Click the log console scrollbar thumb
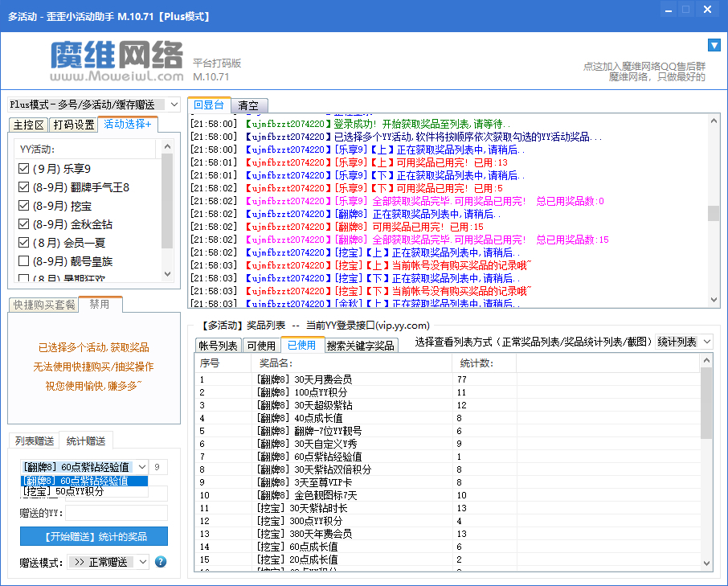The height and width of the screenshot is (586, 728). point(714,214)
